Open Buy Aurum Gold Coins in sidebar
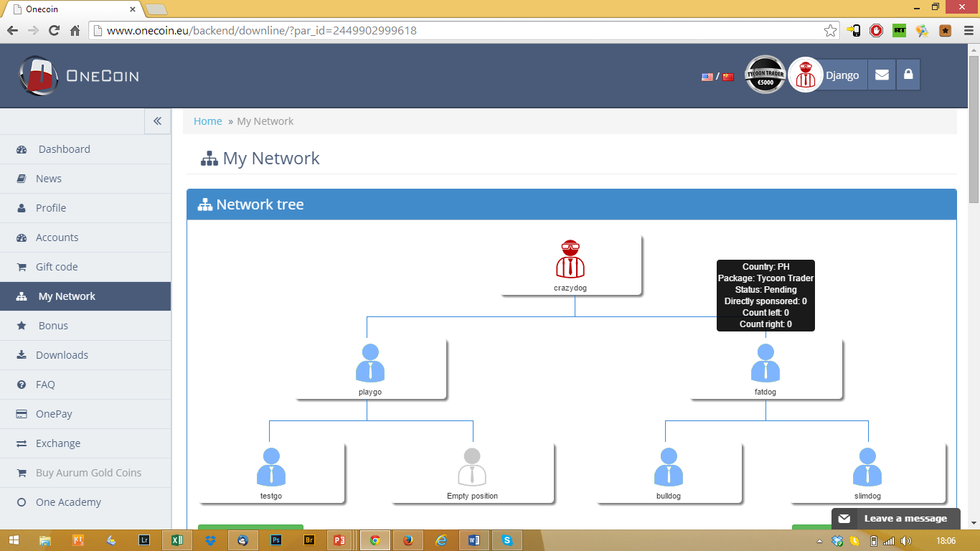The image size is (980, 551). coord(85,473)
